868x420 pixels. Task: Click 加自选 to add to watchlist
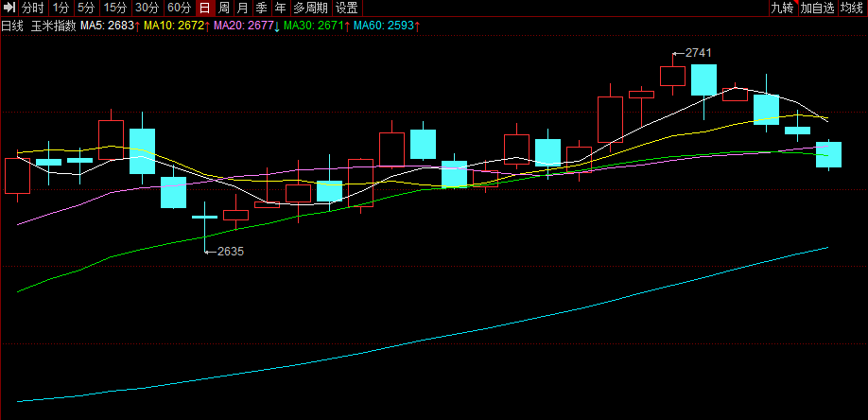click(x=817, y=8)
